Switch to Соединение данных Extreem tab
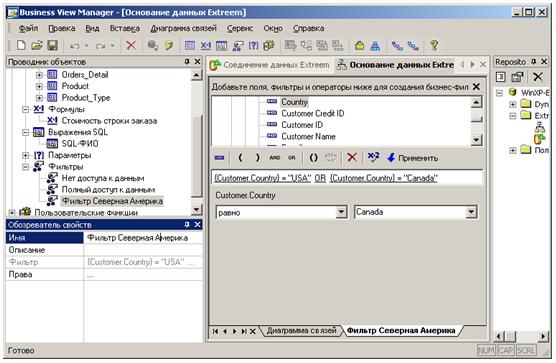The image size is (556, 363). tap(270, 65)
